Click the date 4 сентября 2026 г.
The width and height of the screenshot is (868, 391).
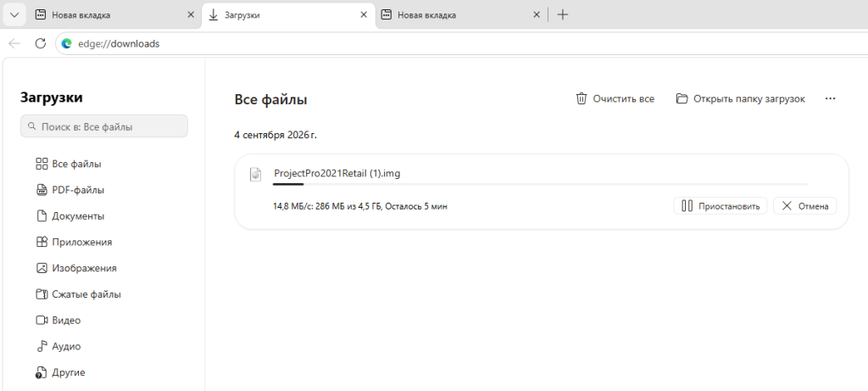click(275, 135)
